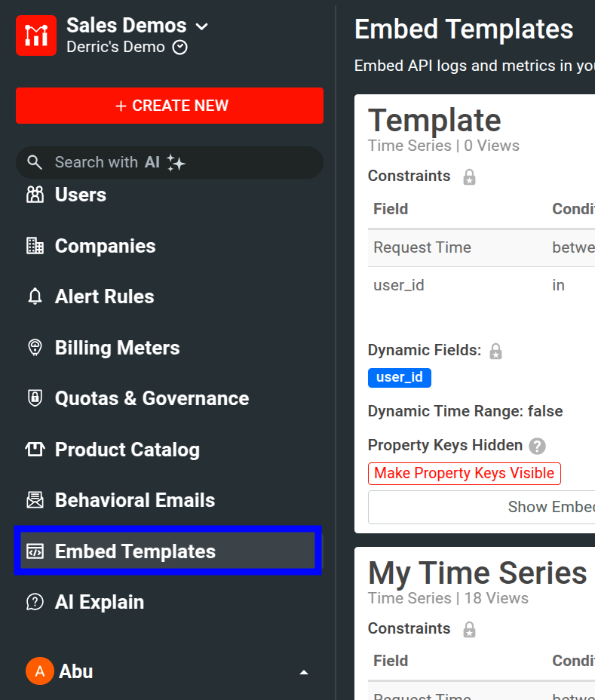This screenshot has width=595, height=700.
Task: Click the Property Keys Hidden help bubble
Action: [x=537, y=445]
